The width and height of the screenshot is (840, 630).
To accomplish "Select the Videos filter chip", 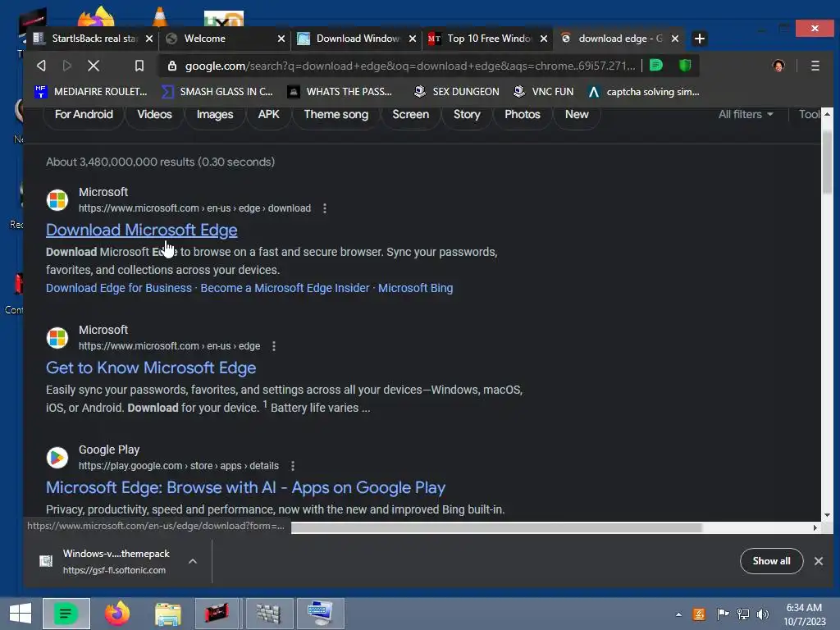I will (x=154, y=115).
